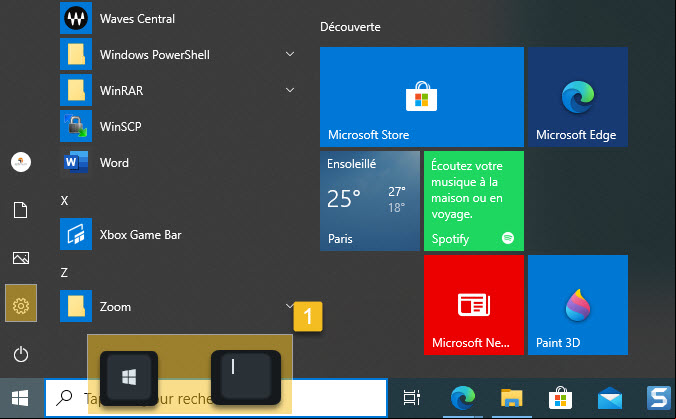
Task: Open Waves Central from the app list
Action: coord(177,19)
